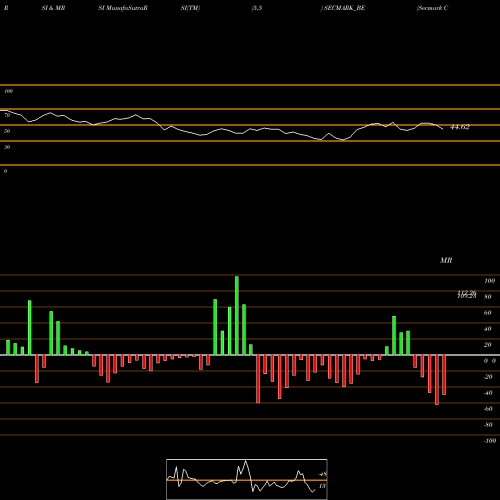Image resolution: width=500 pixels, height=500 pixels.
Task: Click the -80 label on MR axis
Action: point(488,425)
